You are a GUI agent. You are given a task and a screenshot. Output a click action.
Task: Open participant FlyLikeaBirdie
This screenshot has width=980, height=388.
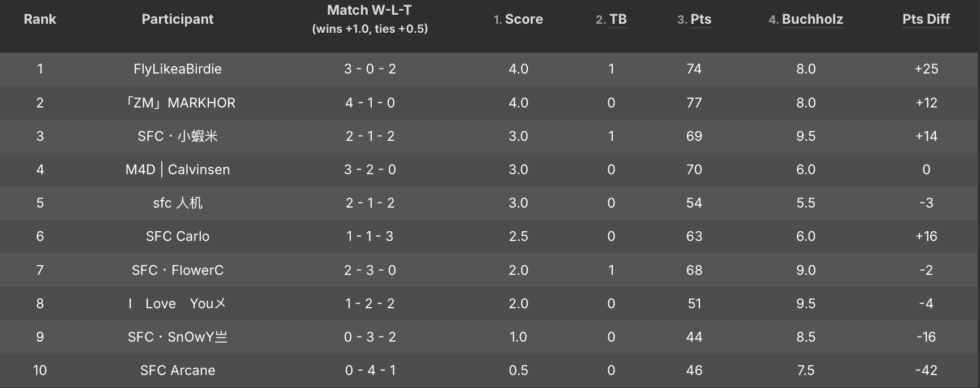(x=178, y=69)
